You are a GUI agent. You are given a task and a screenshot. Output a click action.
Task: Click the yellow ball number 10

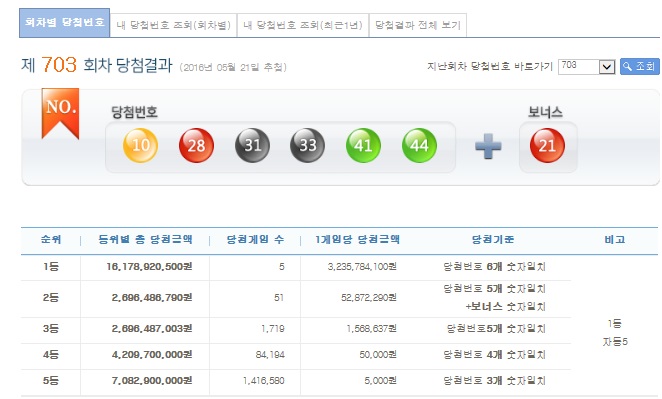[141, 145]
